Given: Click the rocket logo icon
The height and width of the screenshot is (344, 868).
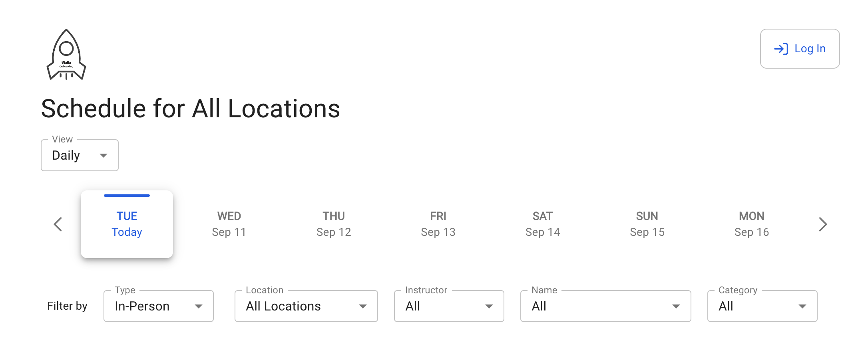Looking at the screenshot, I should coord(66,55).
